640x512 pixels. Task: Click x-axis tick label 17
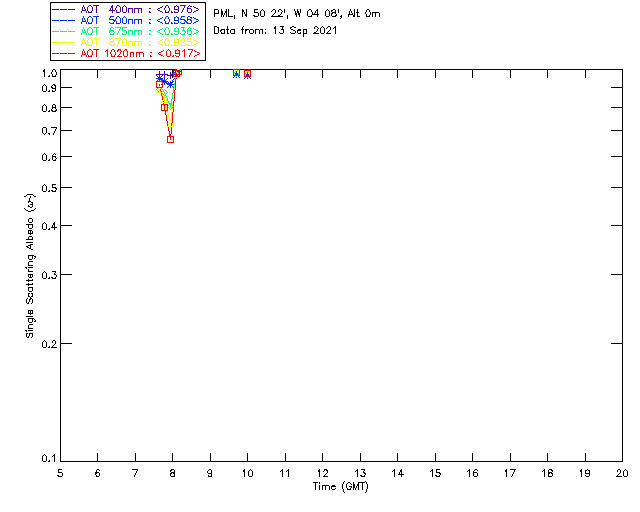[510, 473]
